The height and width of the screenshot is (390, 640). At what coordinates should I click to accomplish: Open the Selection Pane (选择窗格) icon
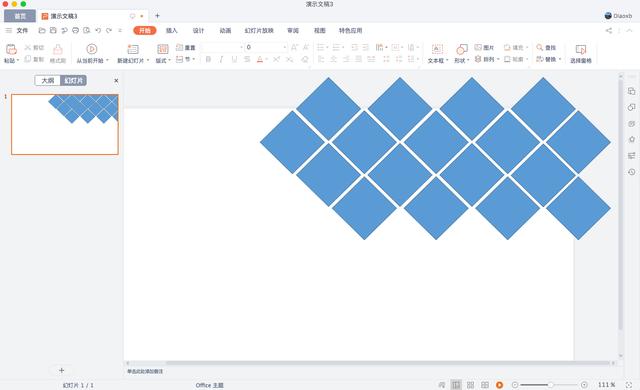pyautogui.click(x=581, y=49)
